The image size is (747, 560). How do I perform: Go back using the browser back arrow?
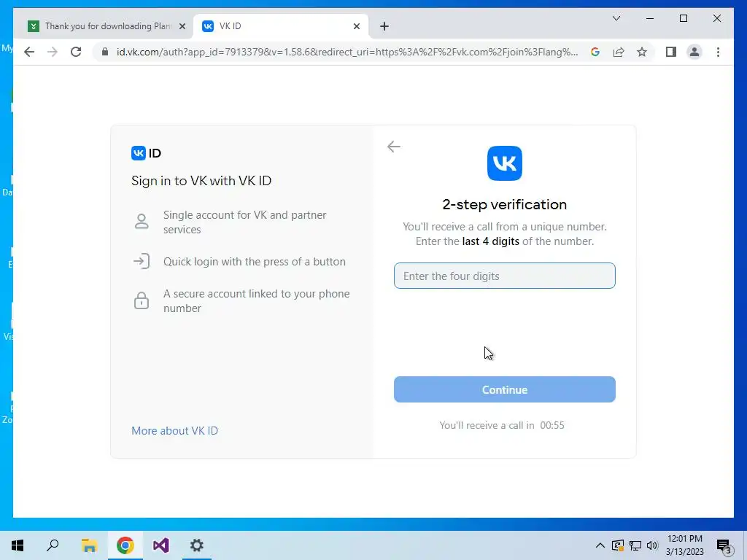(29, 52)
